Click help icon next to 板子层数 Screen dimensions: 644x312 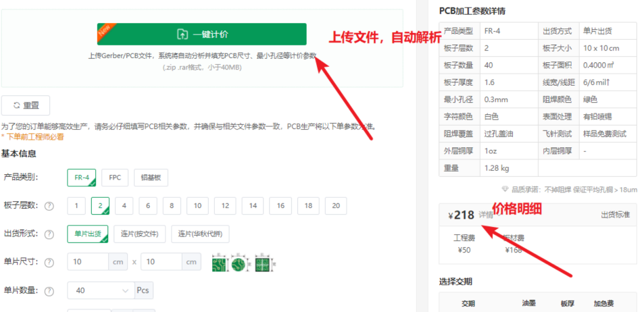49,206
